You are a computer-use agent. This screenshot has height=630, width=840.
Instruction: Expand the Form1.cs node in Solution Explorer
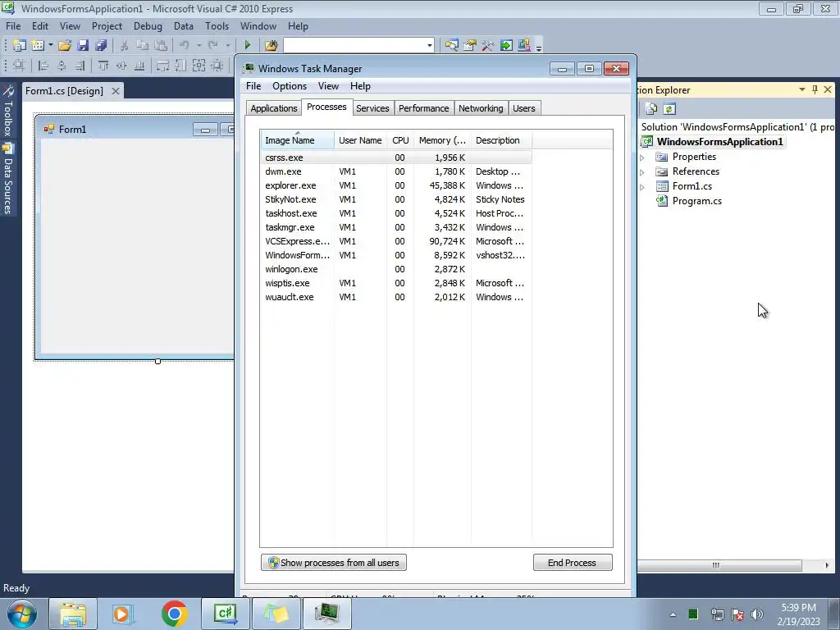(642, 186)
